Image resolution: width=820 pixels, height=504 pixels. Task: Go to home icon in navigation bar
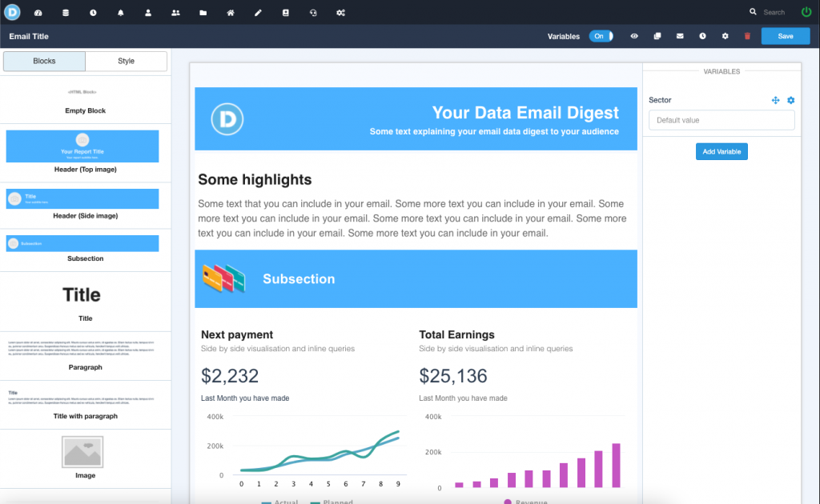231,13
